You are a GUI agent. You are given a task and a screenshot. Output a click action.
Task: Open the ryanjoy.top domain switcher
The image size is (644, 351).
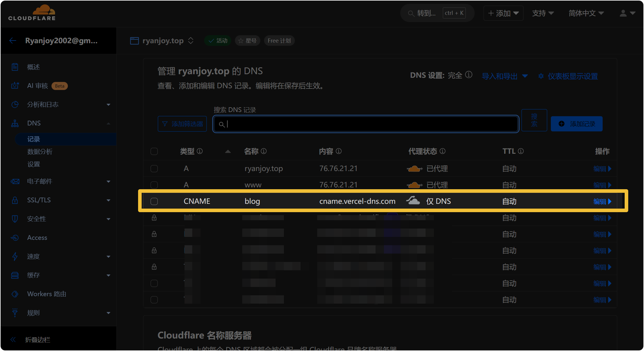(190, 41)
